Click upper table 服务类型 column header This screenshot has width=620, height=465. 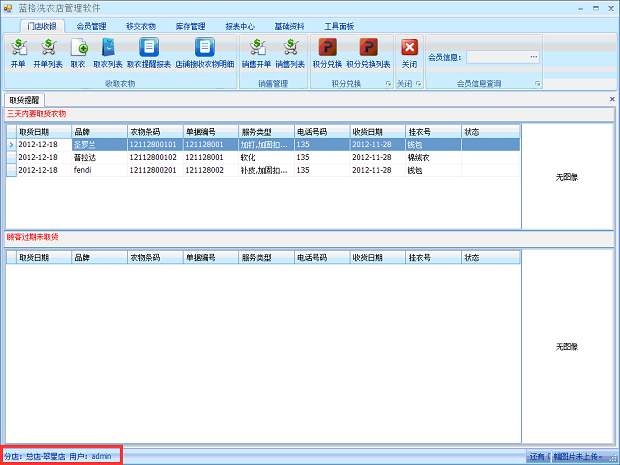[x=267, y=132]
